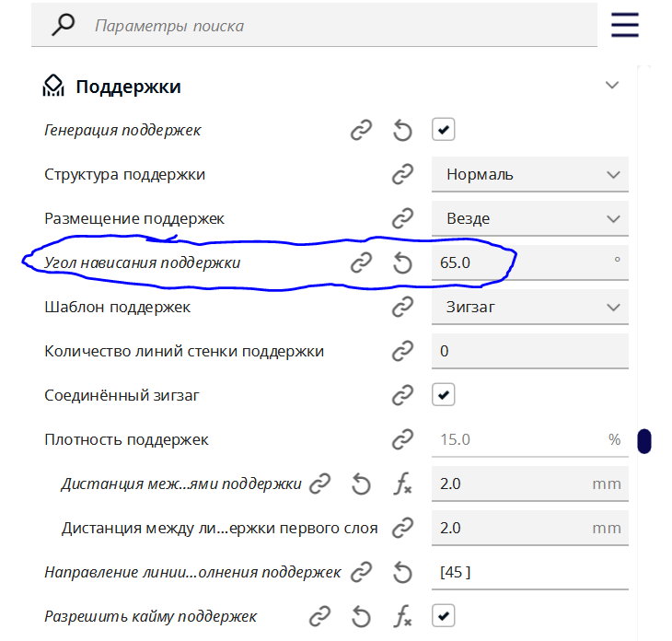672x641 pixels.
Task: Click the vertical scrollbar handle
Action: tap(644, 441)
